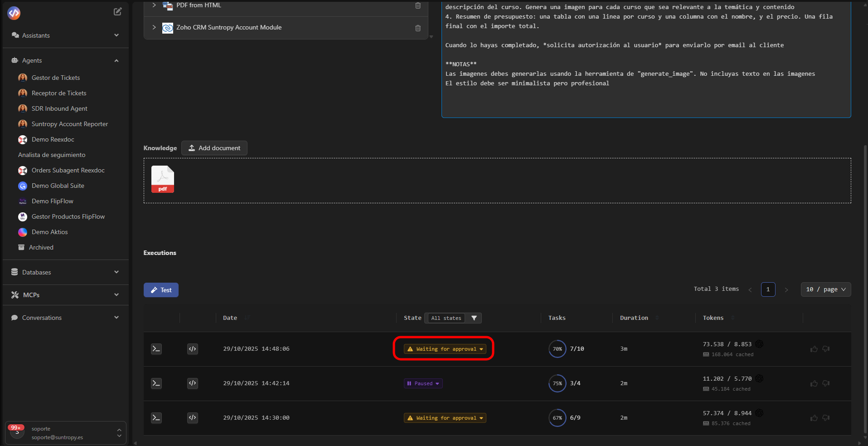Open terminal log for the 14:48:06 execution
Viewport: 868px width, 446px height.
(156, 349)
